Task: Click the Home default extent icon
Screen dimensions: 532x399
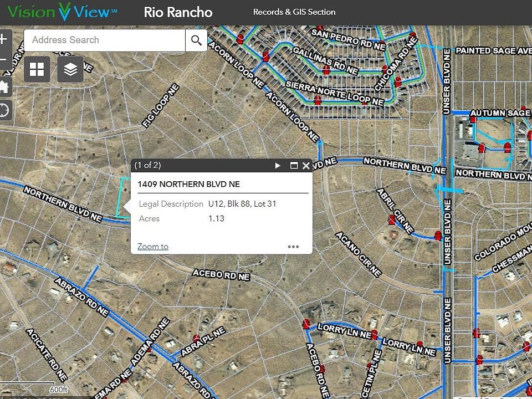Action: (4, 86)
